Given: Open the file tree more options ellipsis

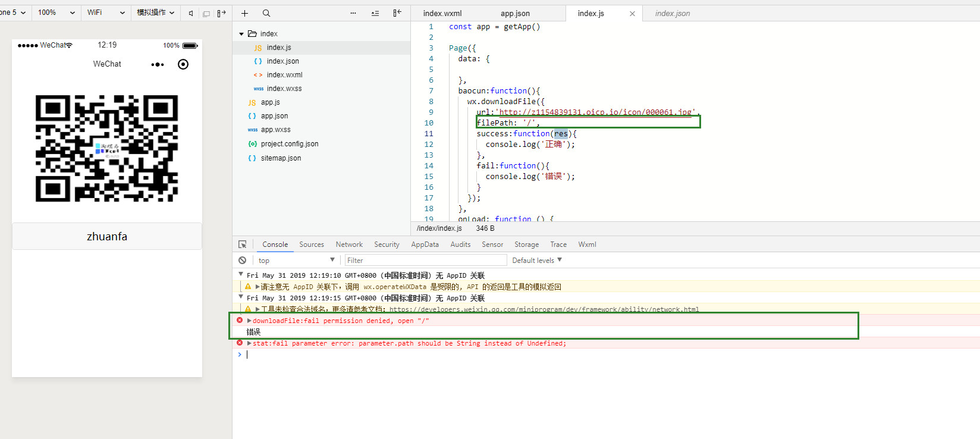Looking at the screenshot, I should tap(353, 13).
